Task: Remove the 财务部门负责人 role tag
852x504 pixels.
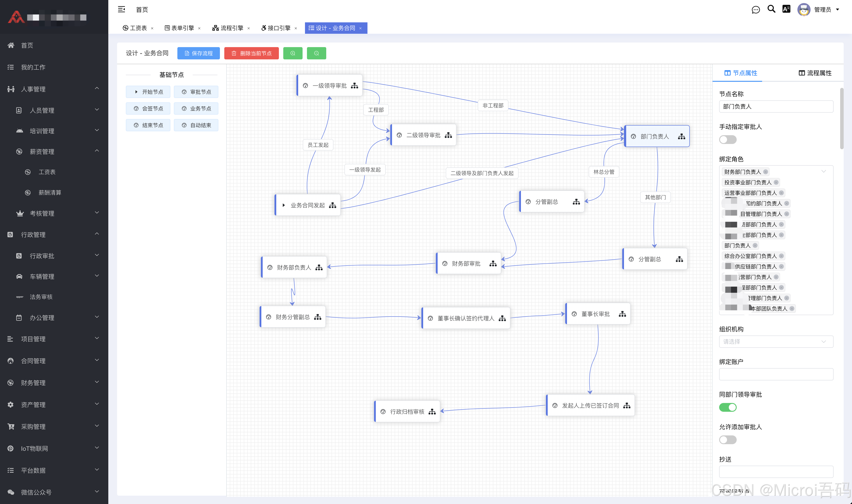Action: click(x=765, y=172)
